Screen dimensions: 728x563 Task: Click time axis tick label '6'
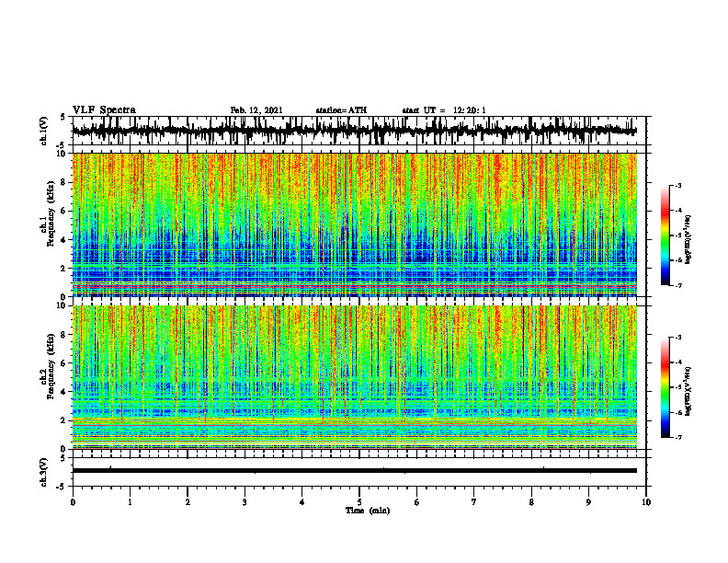click(x=417, y=502)
